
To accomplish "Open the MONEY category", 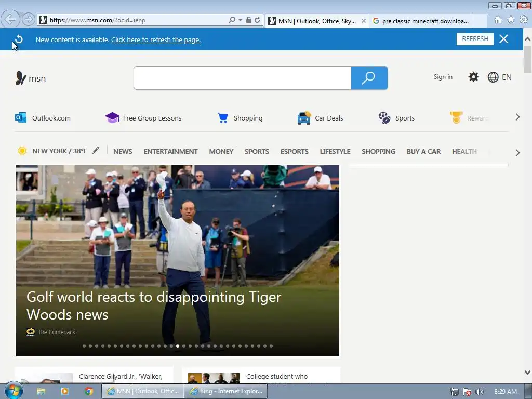I will (x=221, y=151).
